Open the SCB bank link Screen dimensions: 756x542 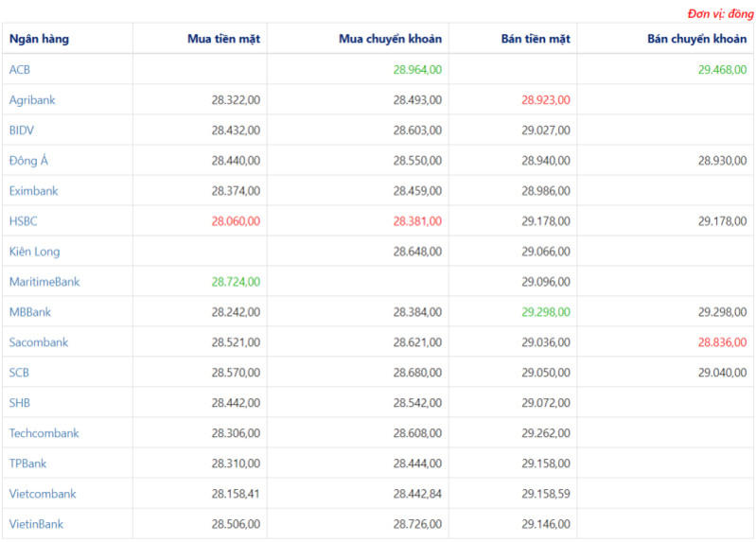click(19, 373)
